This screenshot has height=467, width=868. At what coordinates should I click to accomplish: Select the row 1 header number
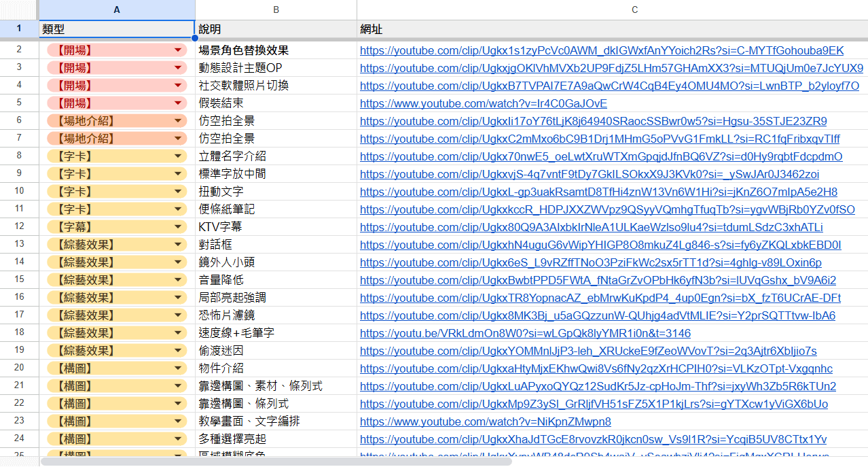coord(19,29)
